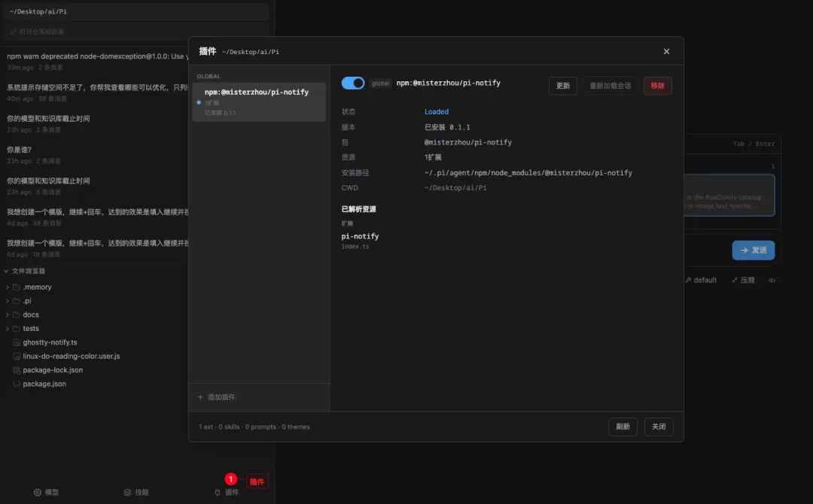Click the blue 发送 send button
813x504 pixels.
tap(753, 250)
